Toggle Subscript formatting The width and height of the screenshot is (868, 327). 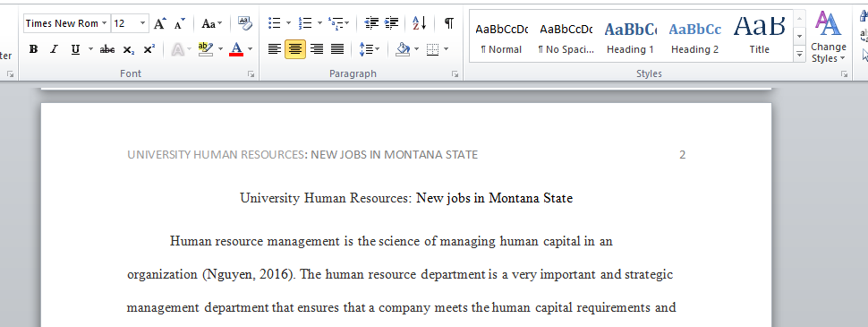point(129,49)
